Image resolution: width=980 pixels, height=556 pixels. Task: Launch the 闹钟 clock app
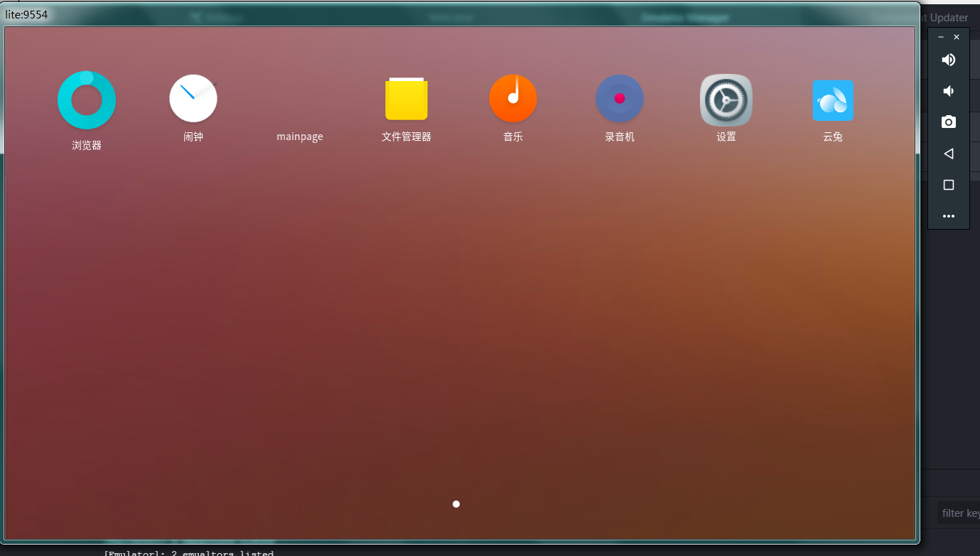click(x=193, y=99)
